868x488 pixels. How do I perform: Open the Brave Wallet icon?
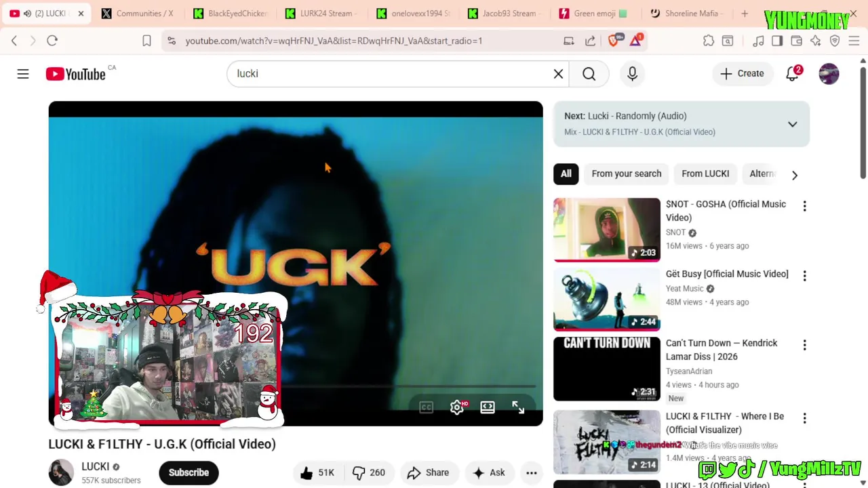coord(796,41)
